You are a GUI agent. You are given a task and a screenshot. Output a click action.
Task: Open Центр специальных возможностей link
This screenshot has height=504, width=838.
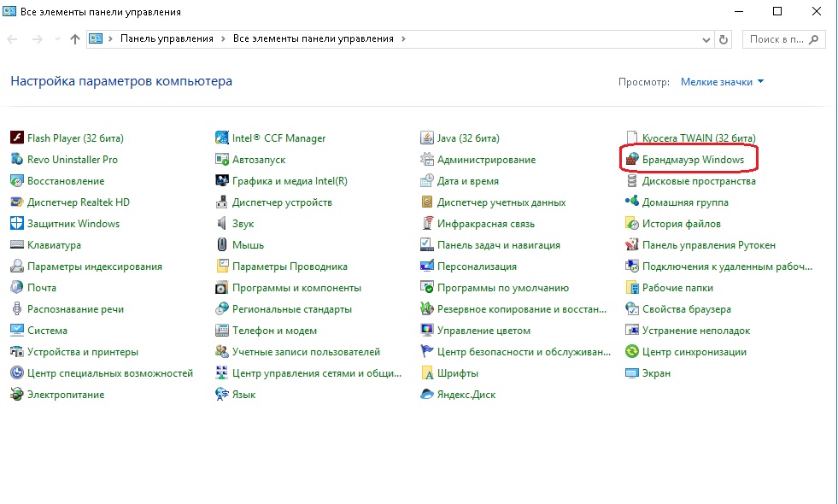point(110,373)
